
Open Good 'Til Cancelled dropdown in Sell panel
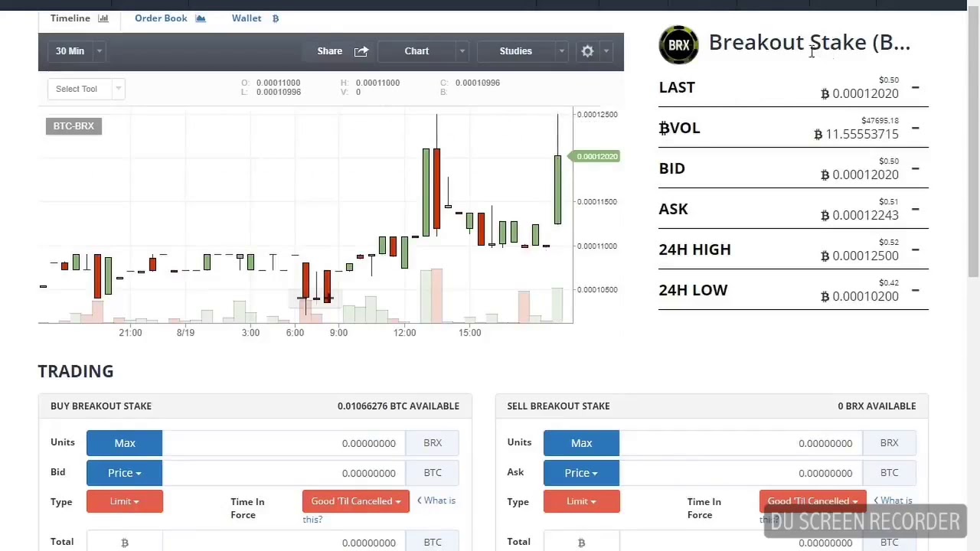click(x=812, y=501)
